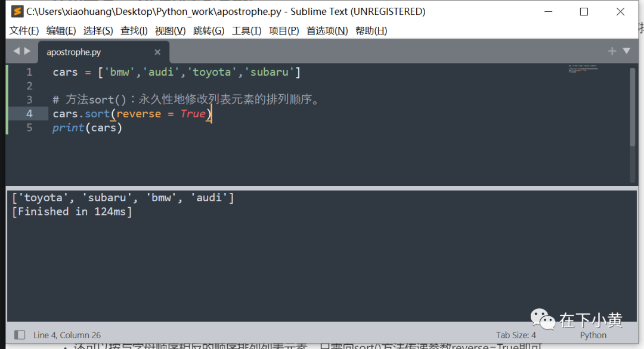Open the 选择(S) menu

tap(98, 31)
